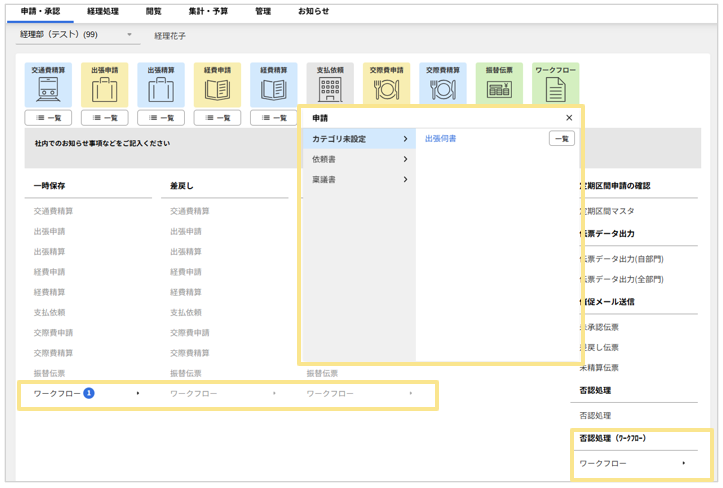723x488 pixels.
Task: Expand the 稟議書 category in popup
Action: coord(359,180)
